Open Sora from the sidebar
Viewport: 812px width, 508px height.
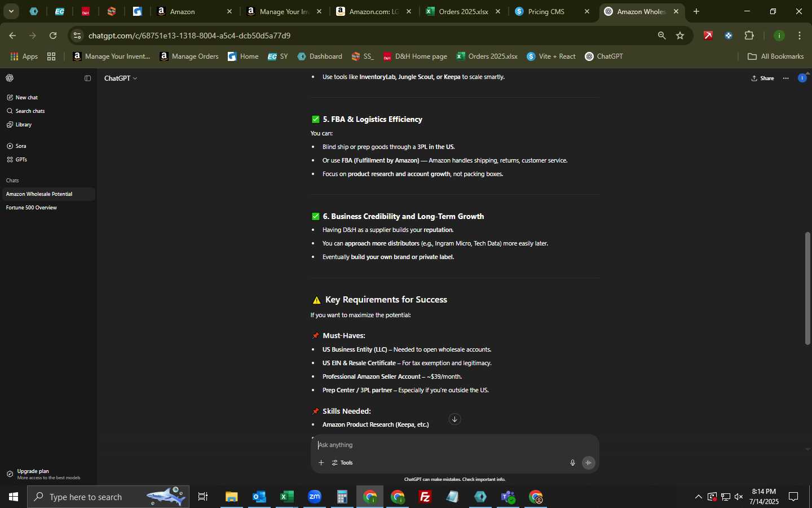click(17, 146)
